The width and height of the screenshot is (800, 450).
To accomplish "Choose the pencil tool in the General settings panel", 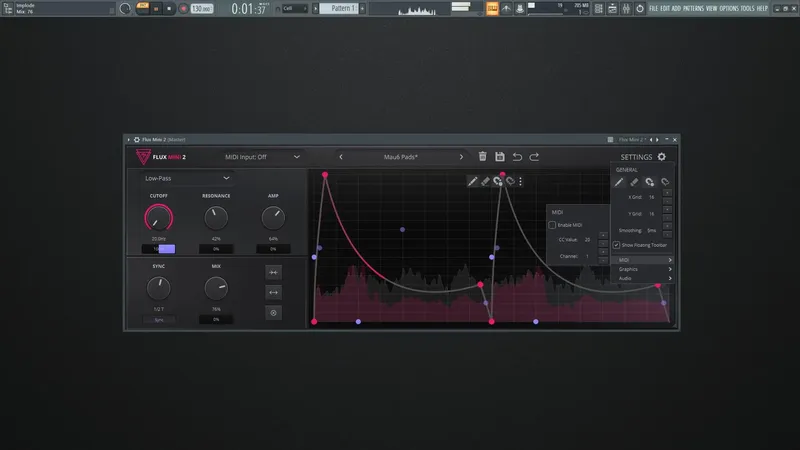I will (618, 182).
